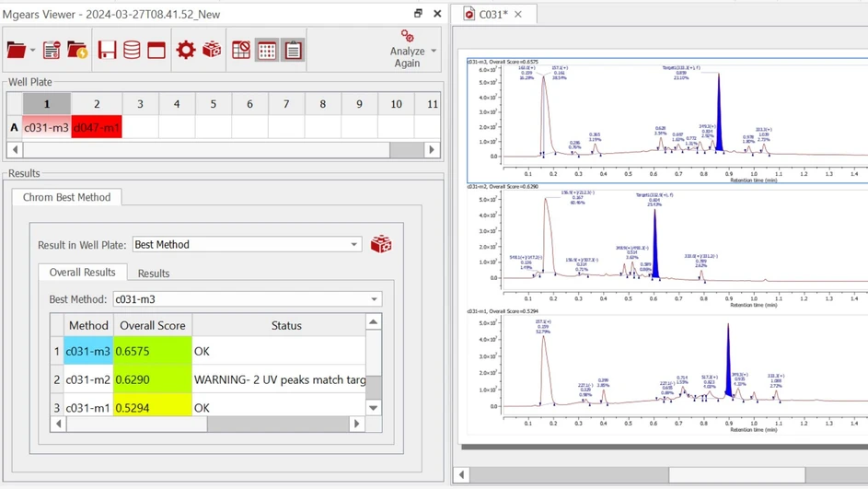Select method cell c031-m2 in table
868x489 pixels.
pos(88,379)
